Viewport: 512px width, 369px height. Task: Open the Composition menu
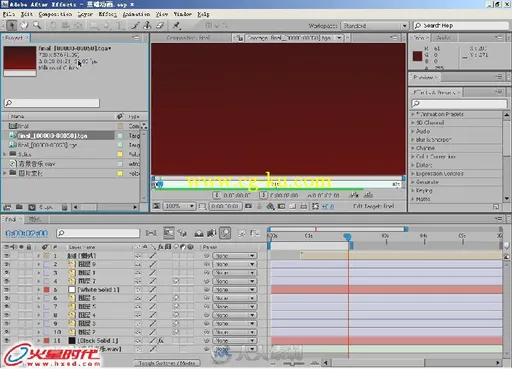(55, 14)
